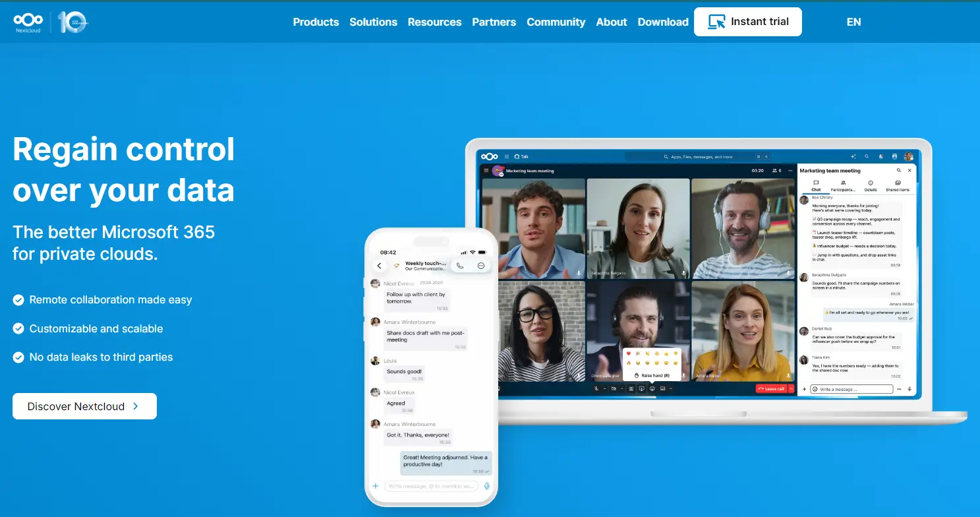Select Amara Weber's video tile

coord(743,332)
